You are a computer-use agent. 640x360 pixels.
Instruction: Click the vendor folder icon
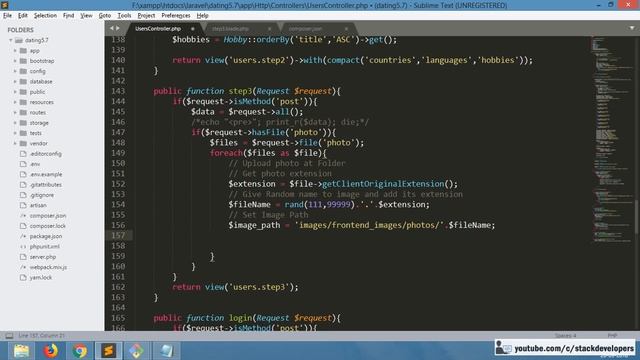(23, 143)
